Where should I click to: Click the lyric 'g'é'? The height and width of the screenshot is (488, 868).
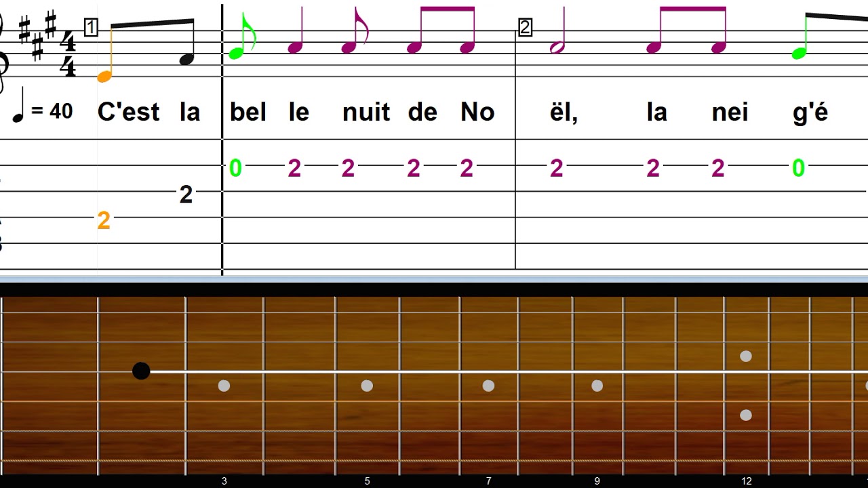810,112
